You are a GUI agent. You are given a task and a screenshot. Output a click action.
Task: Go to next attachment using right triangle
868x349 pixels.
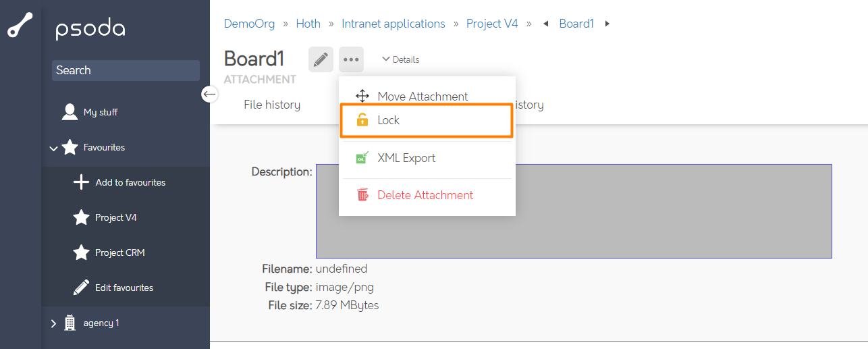607,24
